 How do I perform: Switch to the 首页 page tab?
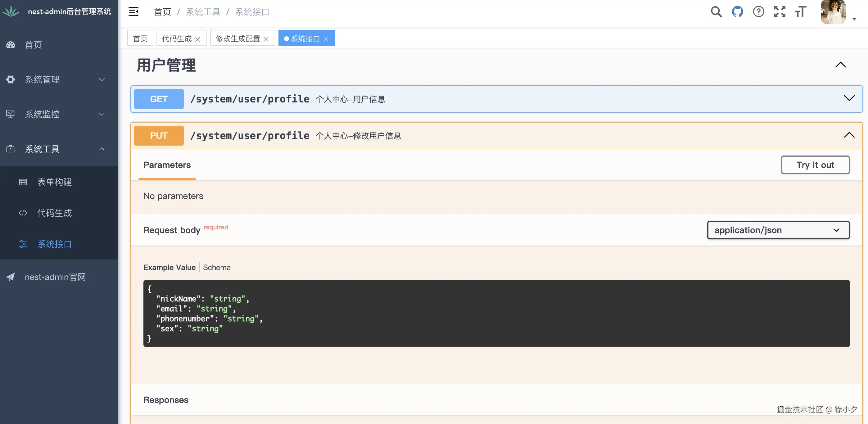[x=140, y=38]
